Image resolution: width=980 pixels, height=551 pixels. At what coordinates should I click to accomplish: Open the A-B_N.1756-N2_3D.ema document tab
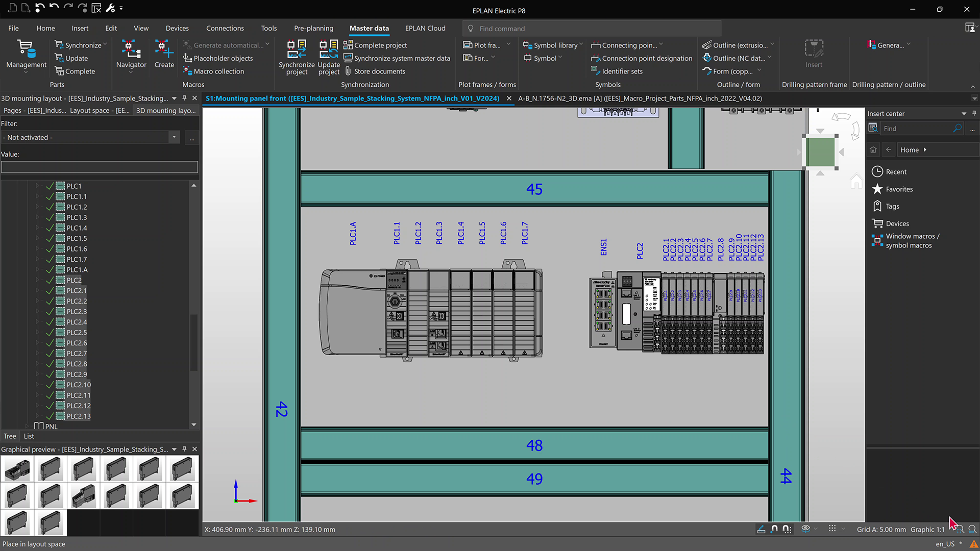[x=640, y=98]
